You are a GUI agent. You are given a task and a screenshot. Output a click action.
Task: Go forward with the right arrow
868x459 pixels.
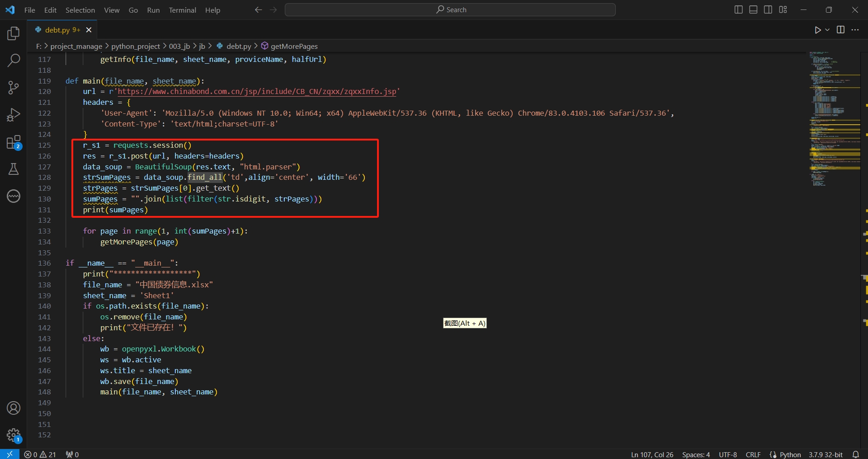tap(273, 9)
